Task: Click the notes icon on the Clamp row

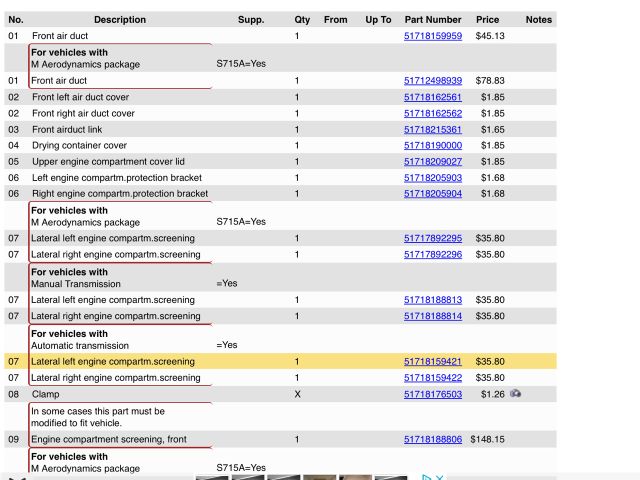Action: tap(515, 394)
